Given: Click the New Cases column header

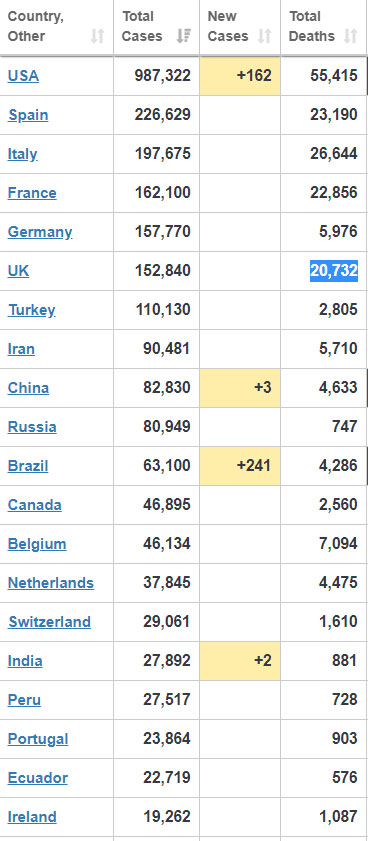Looking at the screenshot, I should pyautogui.click(x=240, y=27).
